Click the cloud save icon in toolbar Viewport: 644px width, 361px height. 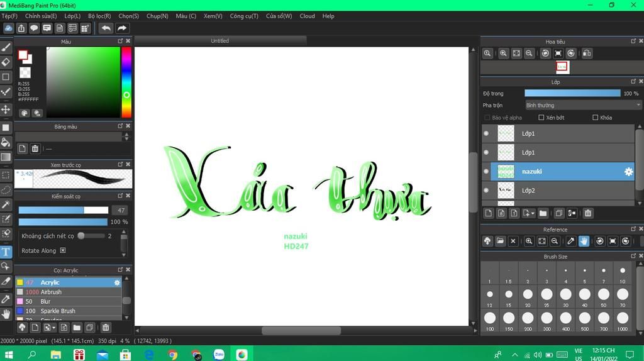[9, 28]
